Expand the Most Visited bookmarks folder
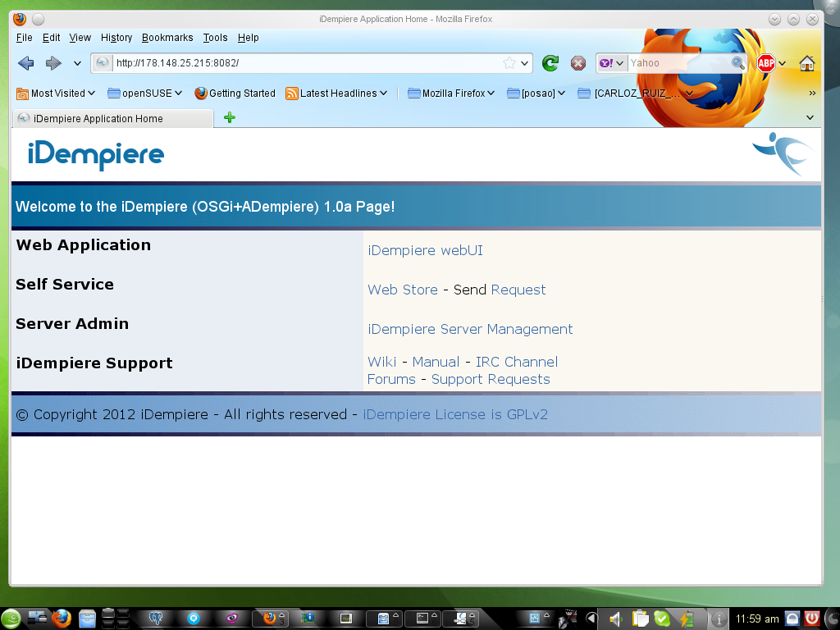The height and width of the screenshot is (630, 840). (56, 94)
